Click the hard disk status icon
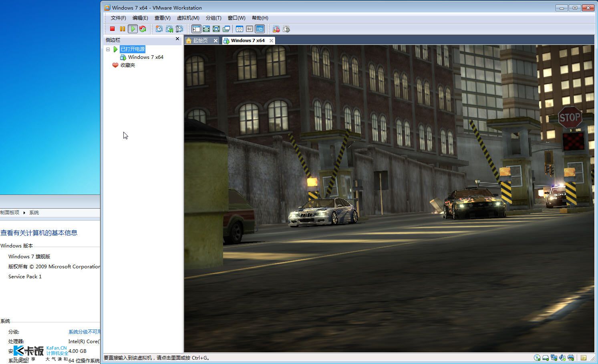598x364 pixels. (546, 358)
